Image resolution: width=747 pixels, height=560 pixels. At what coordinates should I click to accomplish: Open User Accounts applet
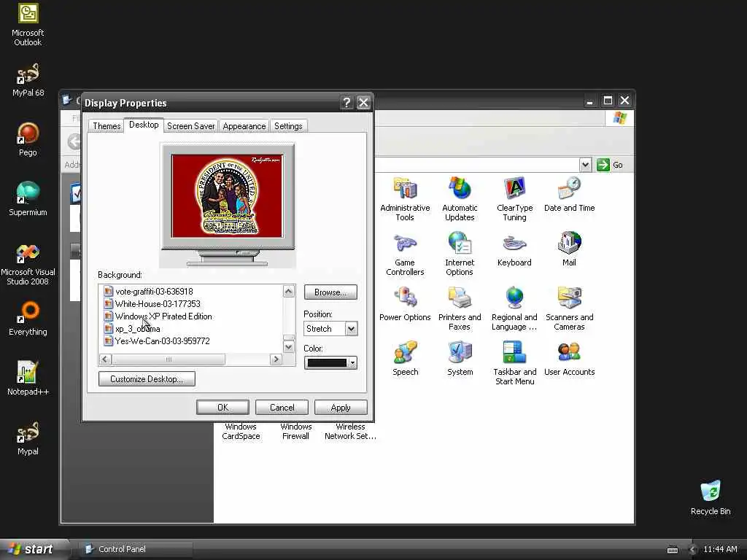coord(569,359)
